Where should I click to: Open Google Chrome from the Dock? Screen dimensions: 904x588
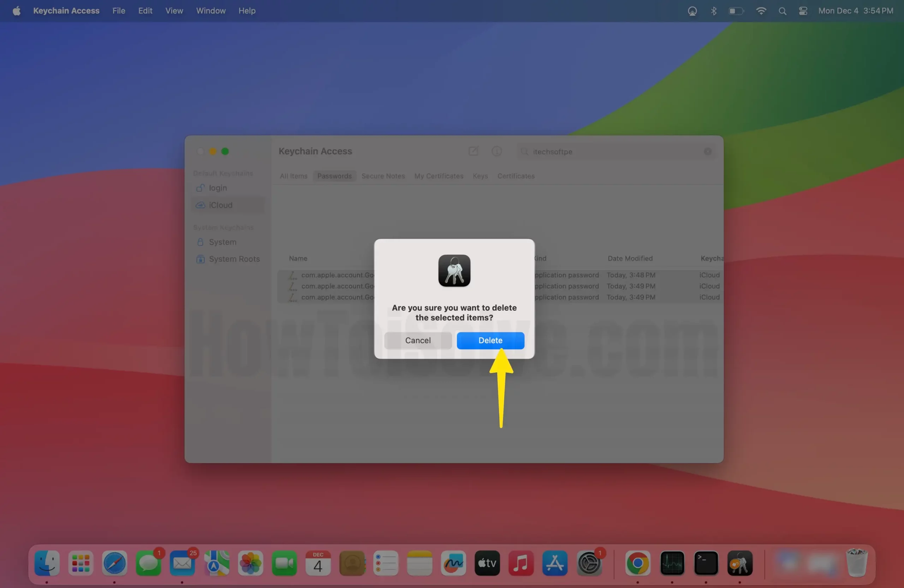pyautogui.click(x=638, y=563)
